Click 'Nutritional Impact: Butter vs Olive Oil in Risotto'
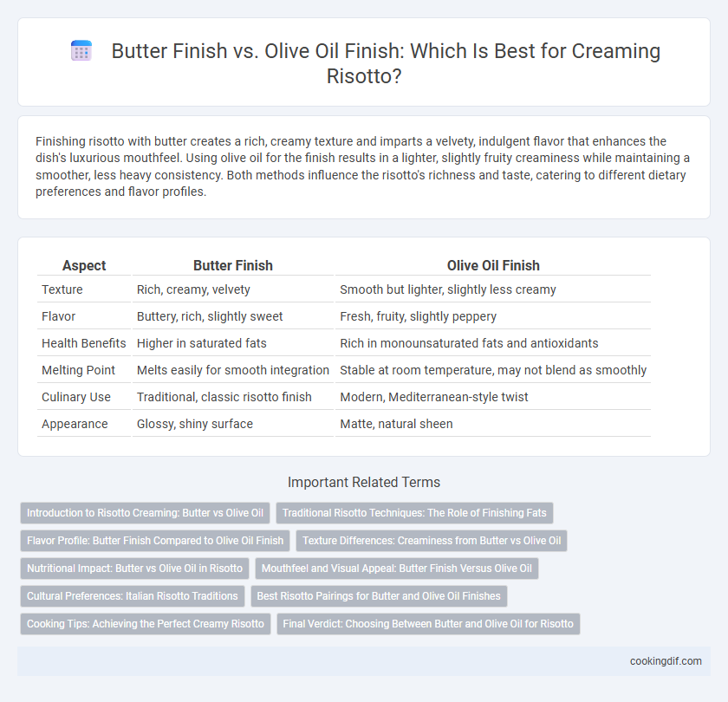The width and height of the screenshot is (728, 702). click(134, 569)
